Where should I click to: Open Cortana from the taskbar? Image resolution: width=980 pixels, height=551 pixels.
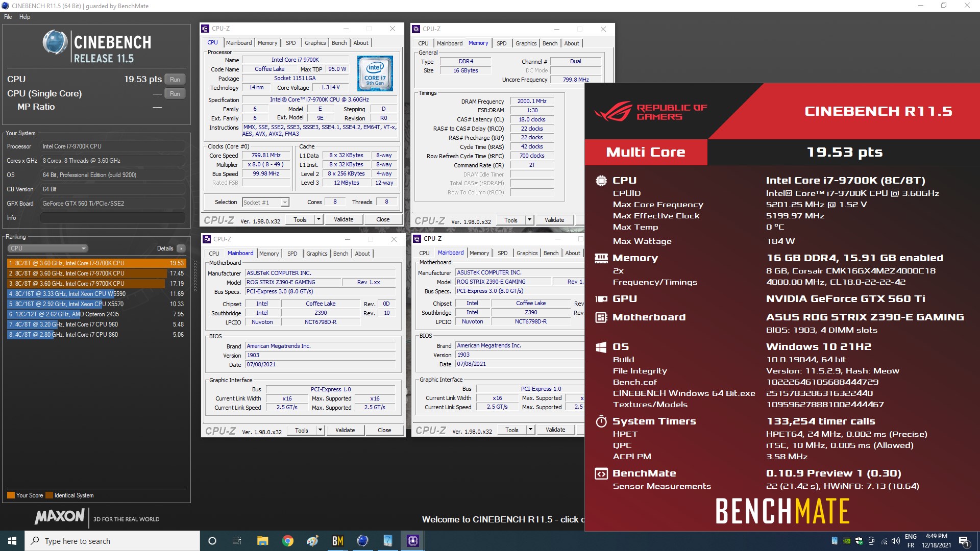point(212,541)
